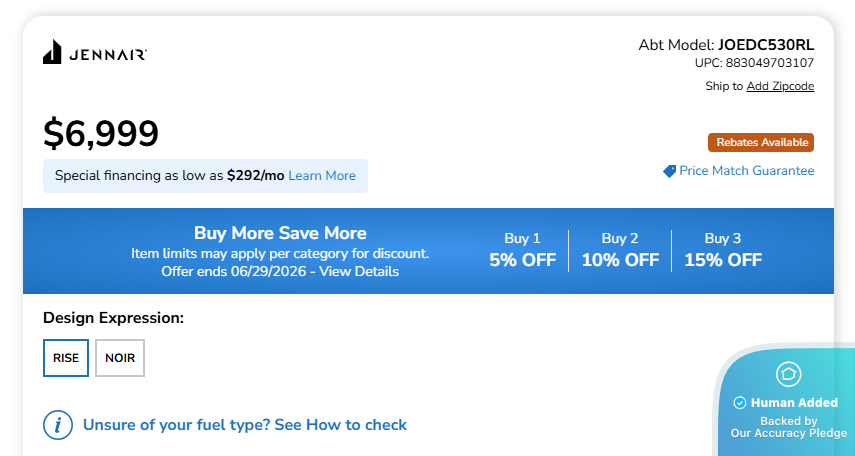Click the house icon in accuracy badge

point(788,374)
